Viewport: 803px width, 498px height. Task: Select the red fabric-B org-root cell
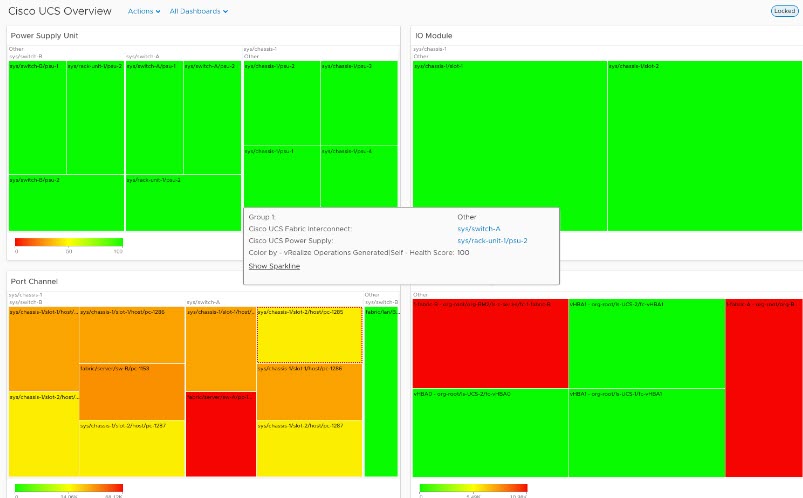pos(490,344)
